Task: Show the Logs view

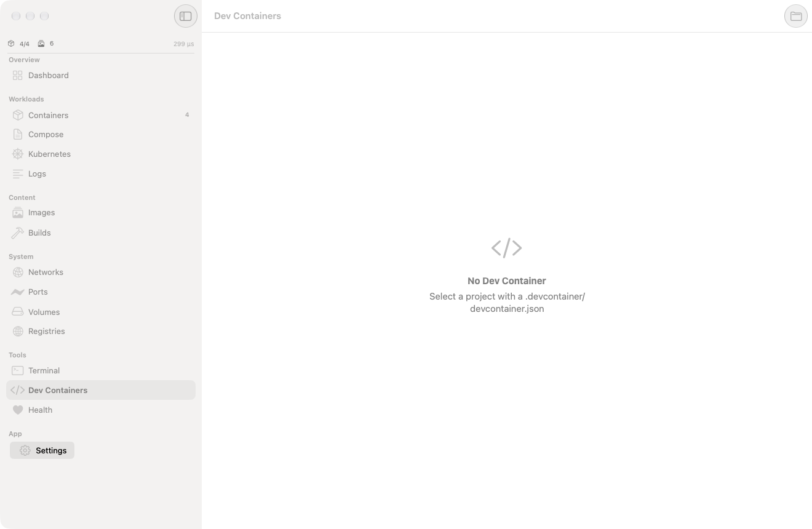Action: tap(101, 173)
